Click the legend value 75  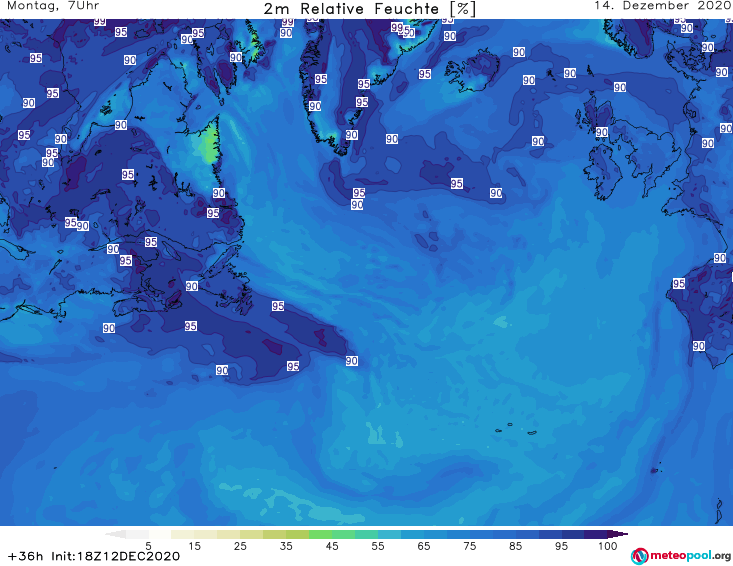pos(469,546)
